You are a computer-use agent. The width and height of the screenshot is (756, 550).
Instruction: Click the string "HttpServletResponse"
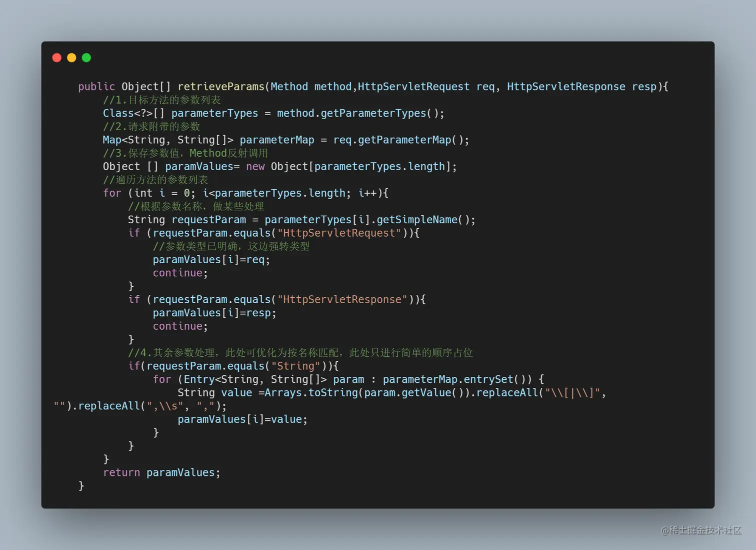[342, 299]
